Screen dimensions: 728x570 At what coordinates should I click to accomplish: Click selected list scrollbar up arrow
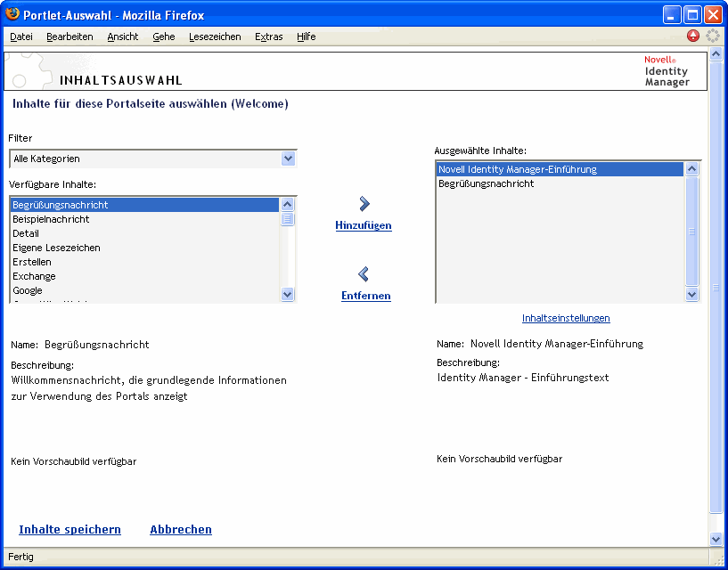[691, 169]
